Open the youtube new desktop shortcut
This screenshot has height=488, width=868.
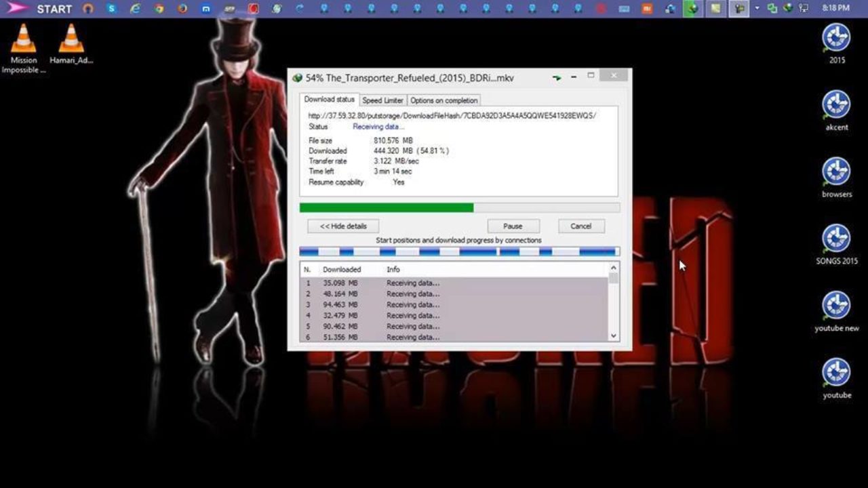(836, 306)
